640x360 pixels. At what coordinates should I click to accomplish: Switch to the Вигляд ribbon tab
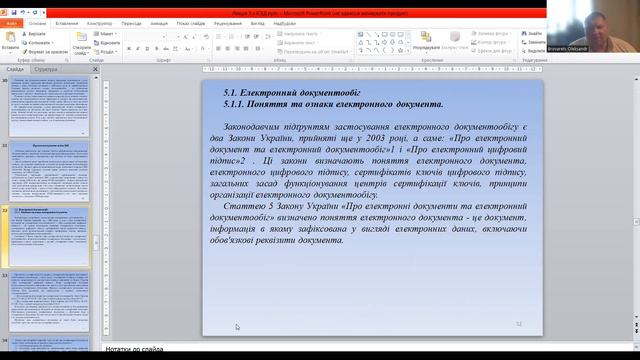[258, 23]
